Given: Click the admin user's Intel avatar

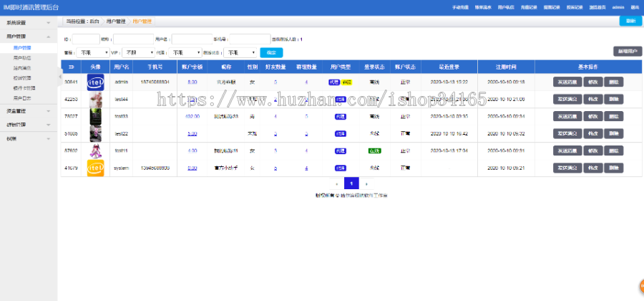Looking at the screenshot, I should [x=96, y=82].
